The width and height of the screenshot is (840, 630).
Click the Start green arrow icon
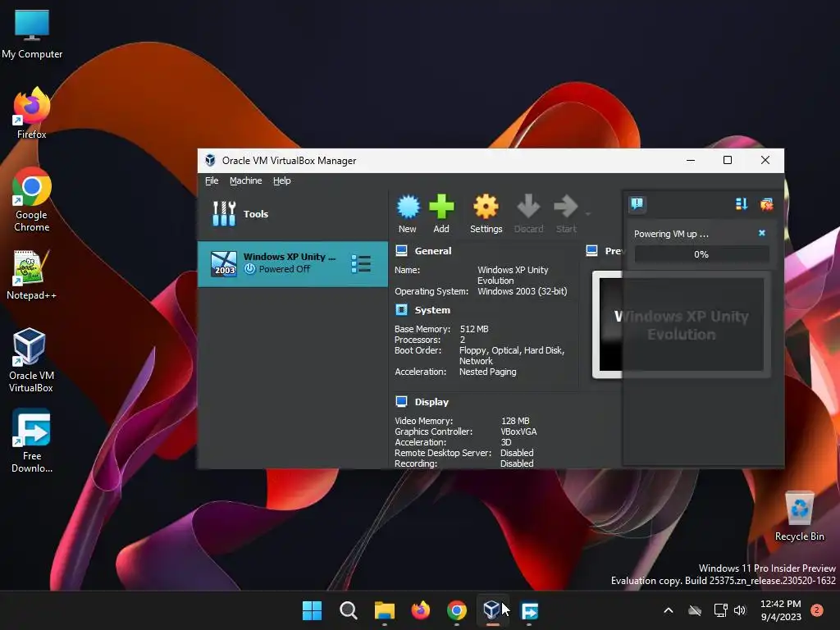566,207
